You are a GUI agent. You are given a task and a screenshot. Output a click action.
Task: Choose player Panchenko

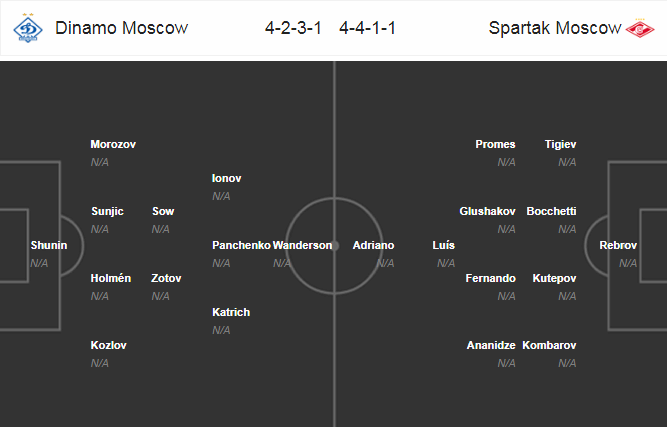click(241, 245)
